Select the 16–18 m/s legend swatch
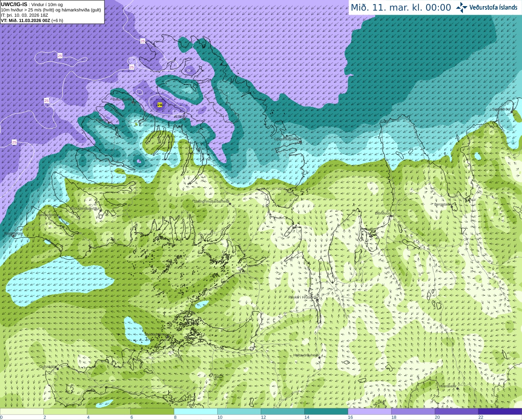 [369, 411]
